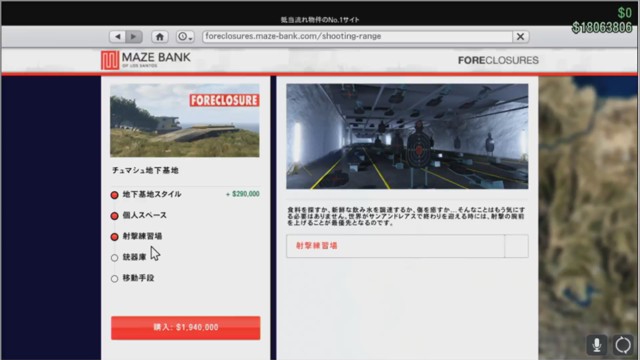Image resolution: width=640 pixels, height=360 pixels.
Task: Click the 購入: $1,940,000 purchase button
Action: pos(186,327)
